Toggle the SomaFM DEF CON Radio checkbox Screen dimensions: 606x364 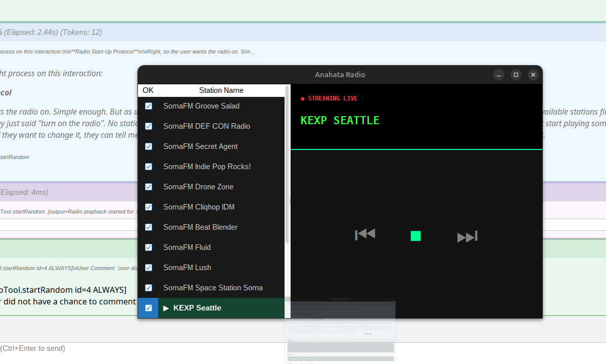click(149, 126)
